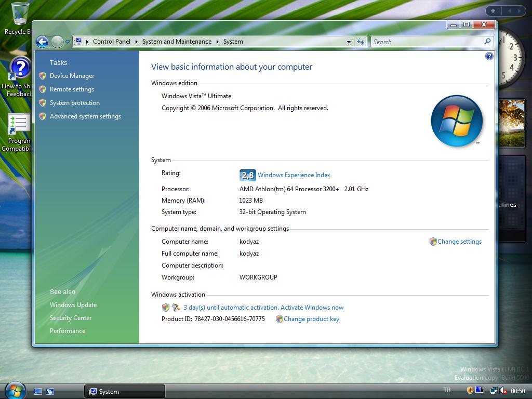Click the Remote settings shield icon

(x=43, y=89)
